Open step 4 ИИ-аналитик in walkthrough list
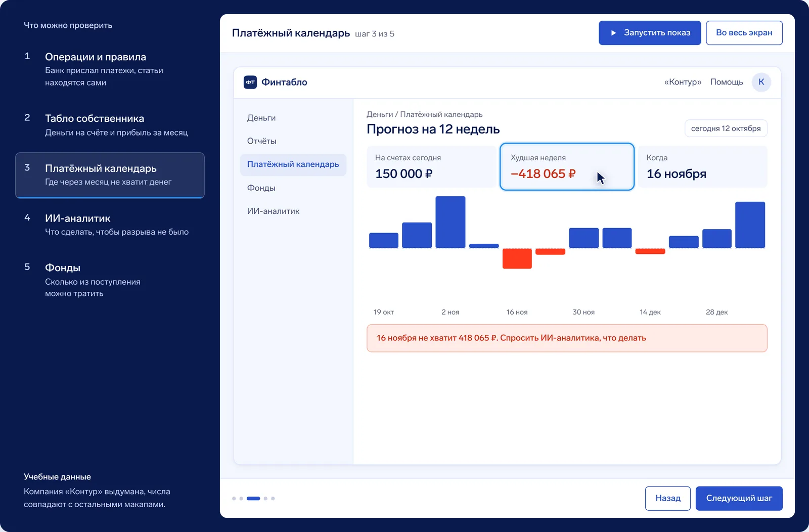 point(110,225)
